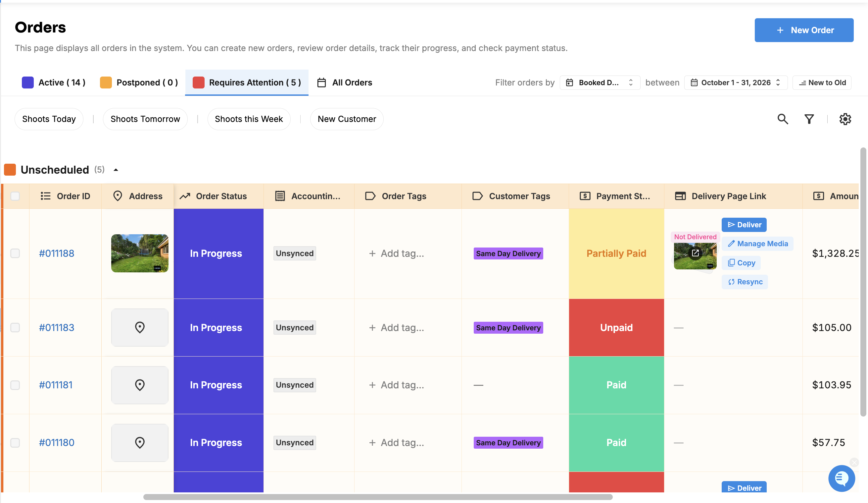Select the Requires Attention (5) tab
868x503 pixels.
[x=247, y=83]
